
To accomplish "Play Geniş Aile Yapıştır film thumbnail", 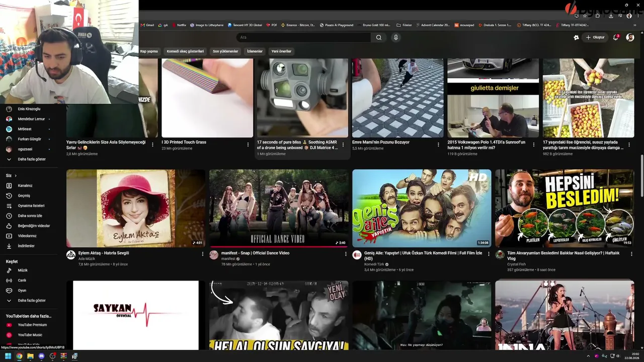I will 422,208.
